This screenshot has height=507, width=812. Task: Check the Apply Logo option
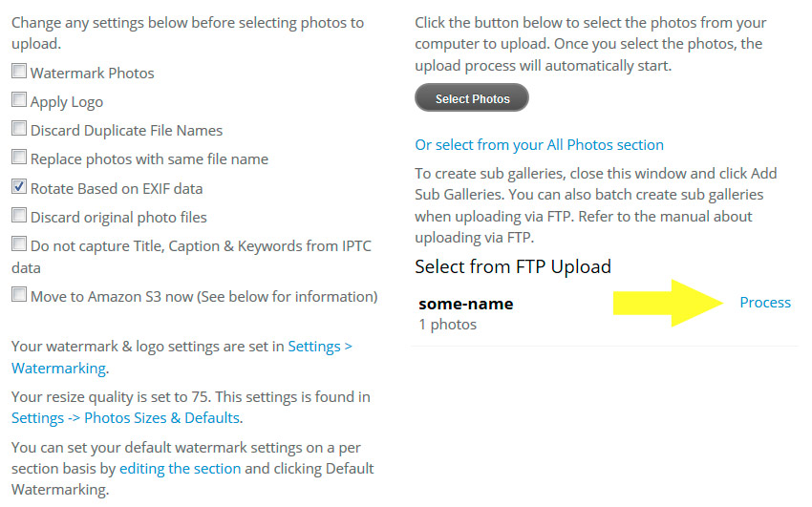click(x=19, y=99)
